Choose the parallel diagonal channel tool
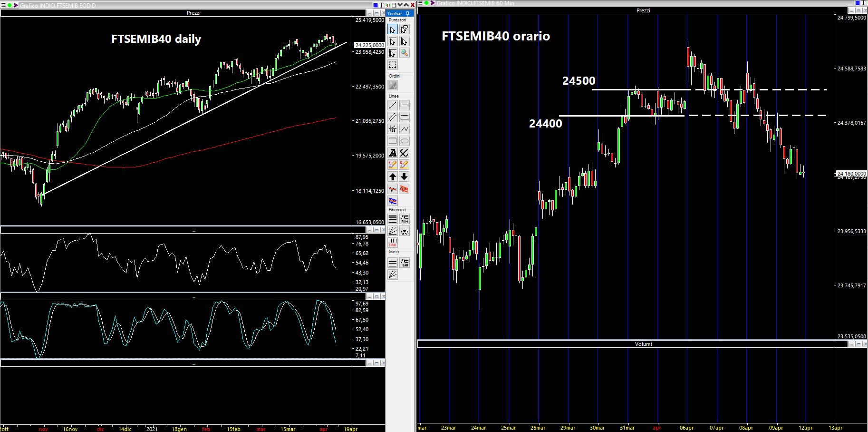Image resolution: width=868 pixels, height=432 pixels. (393, 117)
